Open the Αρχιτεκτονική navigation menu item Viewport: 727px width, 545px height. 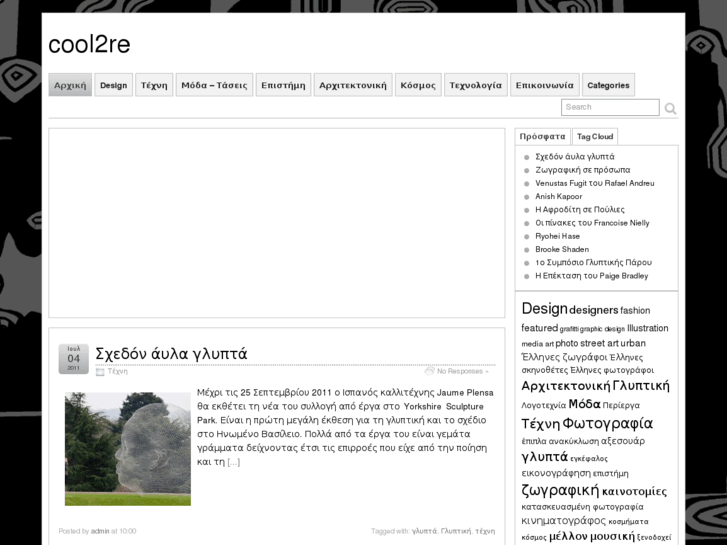(353, 85)
